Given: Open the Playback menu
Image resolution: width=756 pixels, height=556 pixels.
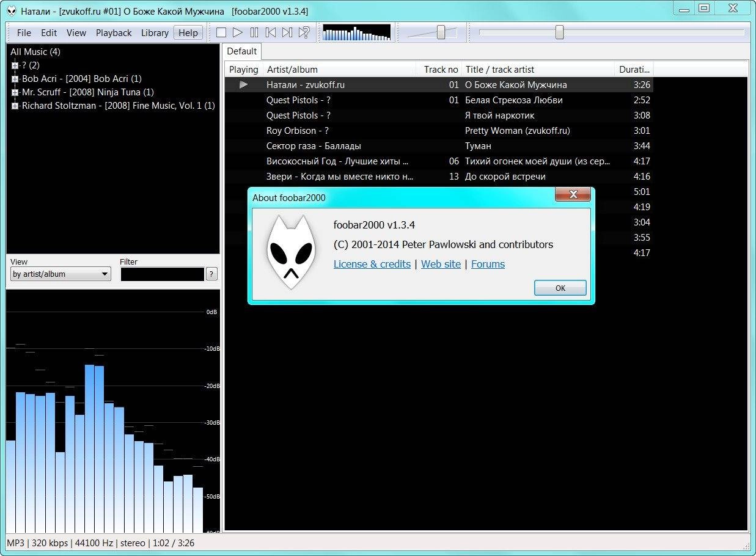Looking at the screenshot, I should coord(114,33).
